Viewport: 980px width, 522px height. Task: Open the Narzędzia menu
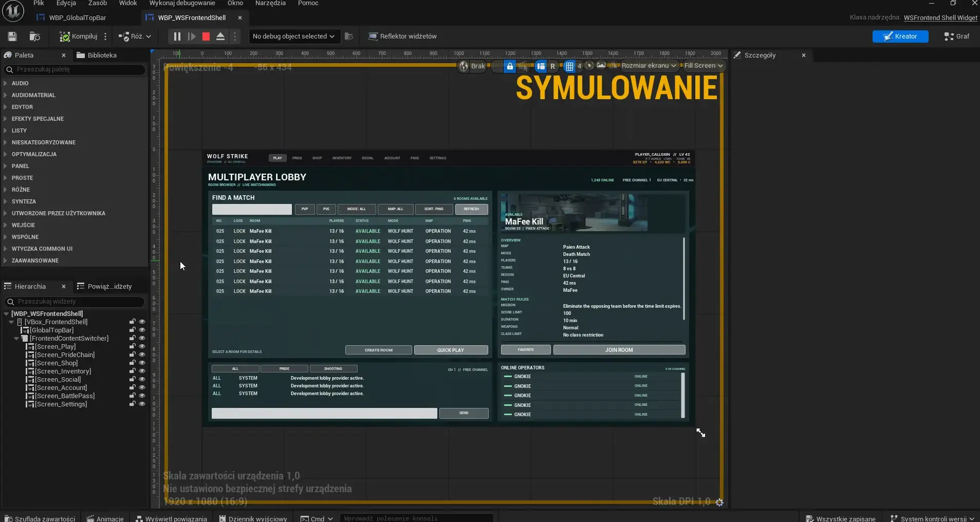(270, 3)
